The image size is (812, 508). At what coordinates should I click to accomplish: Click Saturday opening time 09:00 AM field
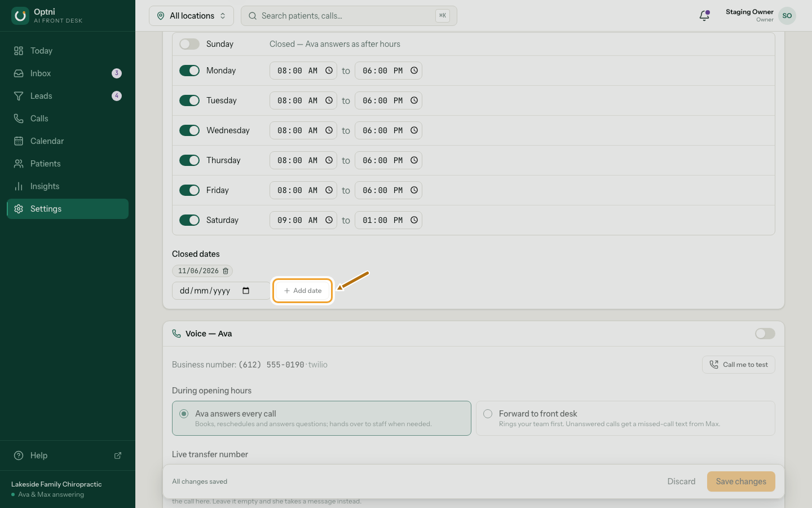pyautogui.click(x=303, y=220)
